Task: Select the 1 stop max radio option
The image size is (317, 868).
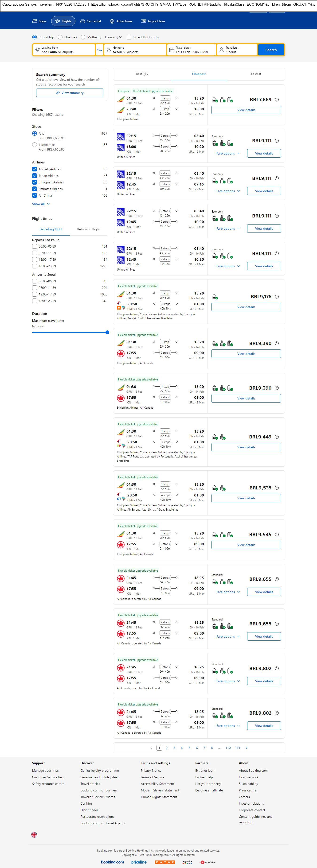Action: (34, 145)
